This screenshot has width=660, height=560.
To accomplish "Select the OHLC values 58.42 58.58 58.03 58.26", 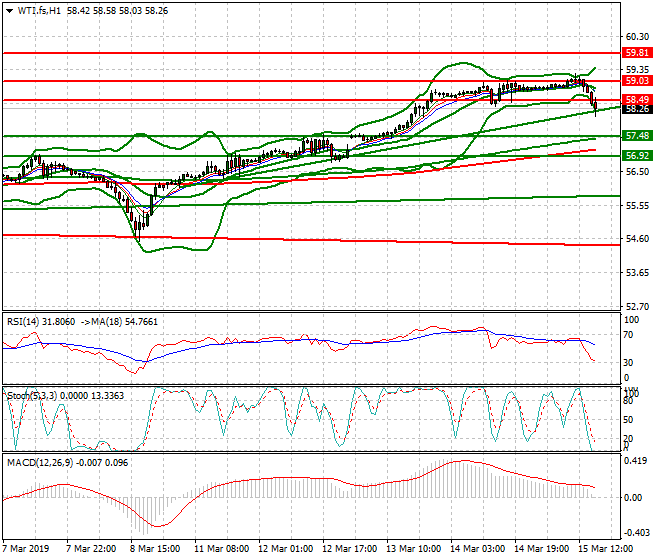I will click(x=117, y=11).
